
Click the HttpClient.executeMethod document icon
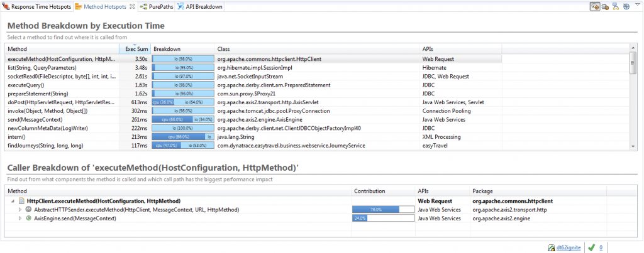point(22,200)
